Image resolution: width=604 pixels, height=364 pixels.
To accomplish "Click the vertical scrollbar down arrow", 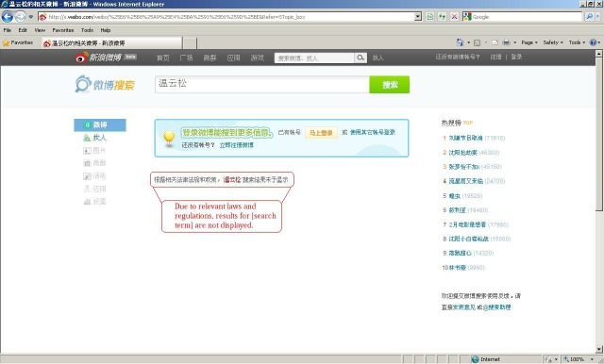I will pos(599,349).
